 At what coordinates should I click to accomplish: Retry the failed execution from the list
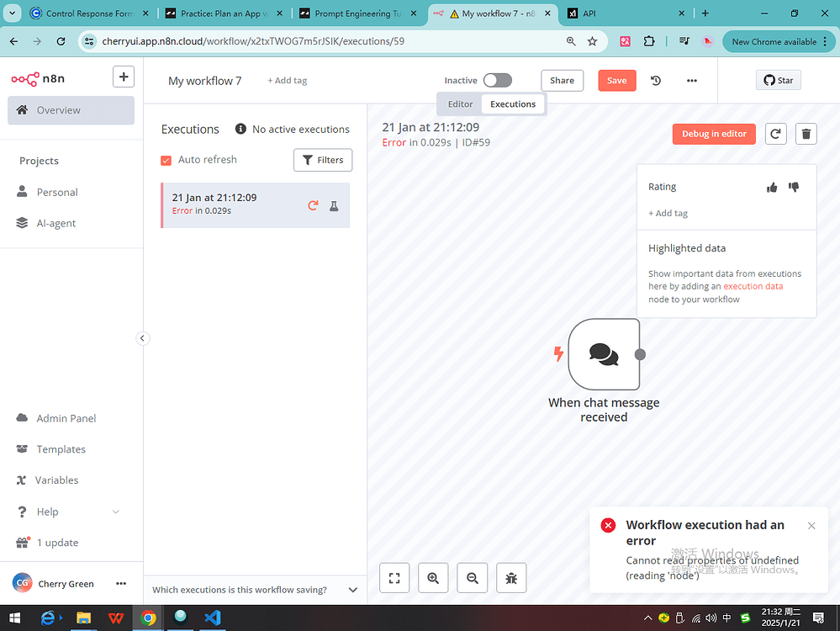(313, 204)
